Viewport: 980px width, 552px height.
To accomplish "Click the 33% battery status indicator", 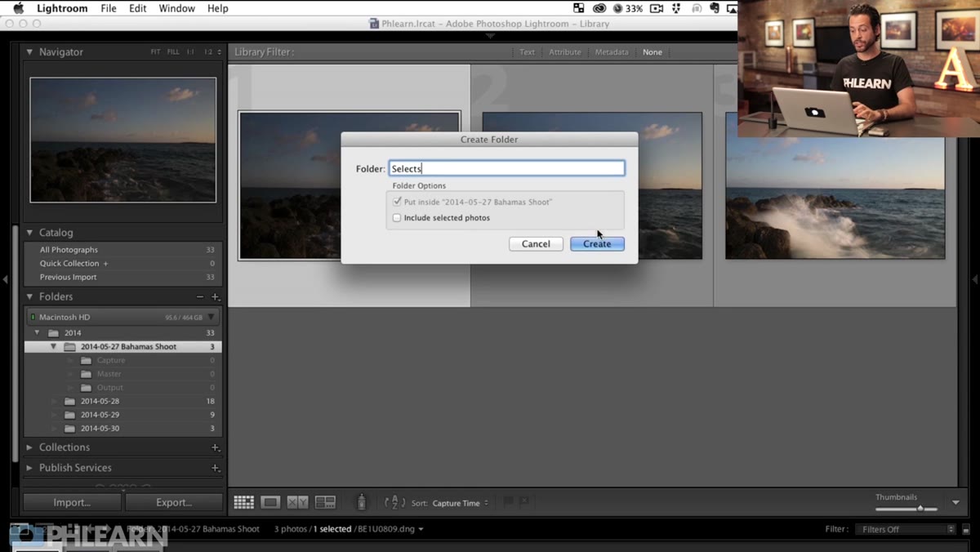I will pos(626,8).
